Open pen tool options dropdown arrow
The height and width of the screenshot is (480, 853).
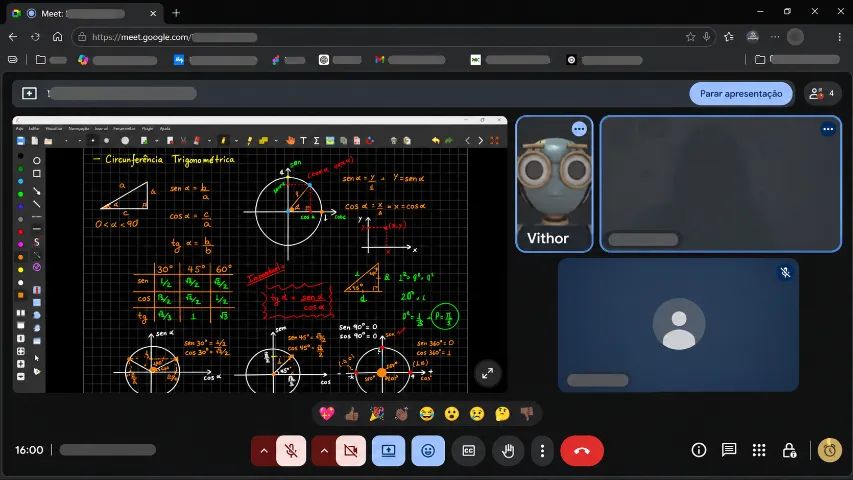[236, 140]
